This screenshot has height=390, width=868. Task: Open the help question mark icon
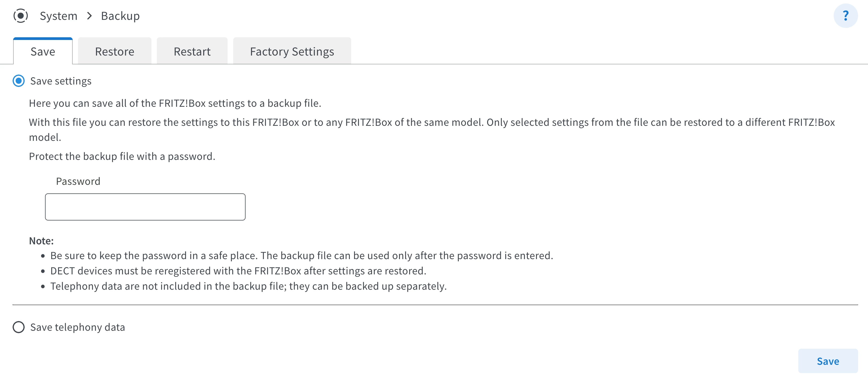(845, 16)
